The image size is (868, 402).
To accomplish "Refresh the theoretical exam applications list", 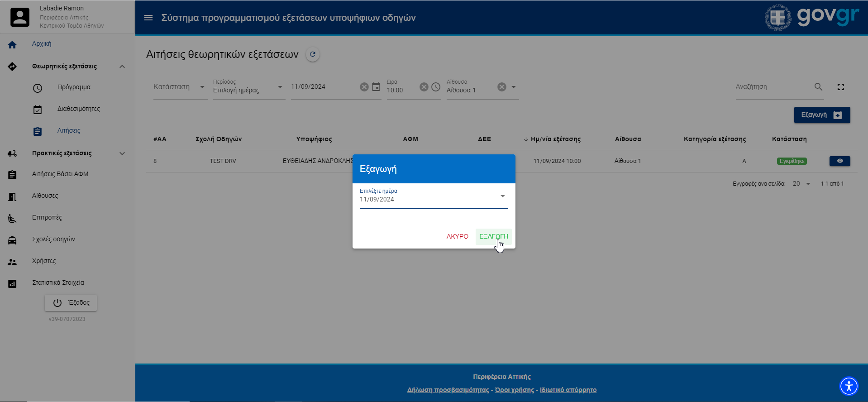I will pyautogui.click(x=312, y=54).
